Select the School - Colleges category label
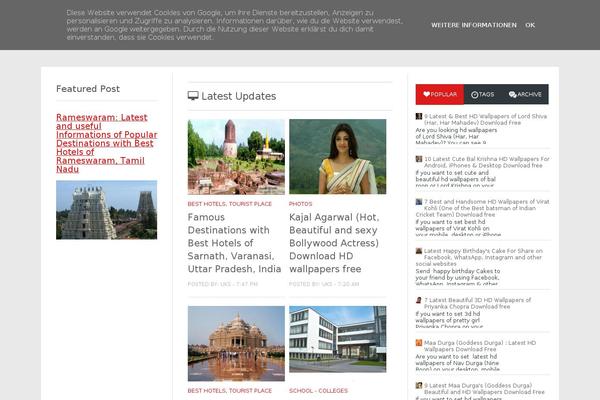The height and width of the screenshot is (400, 600). (x=318, y=391)
